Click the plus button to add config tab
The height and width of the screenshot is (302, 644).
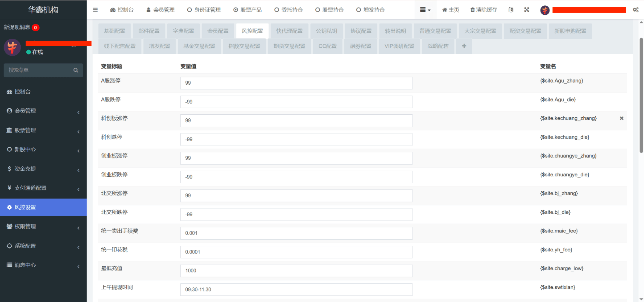coord(464,46)
